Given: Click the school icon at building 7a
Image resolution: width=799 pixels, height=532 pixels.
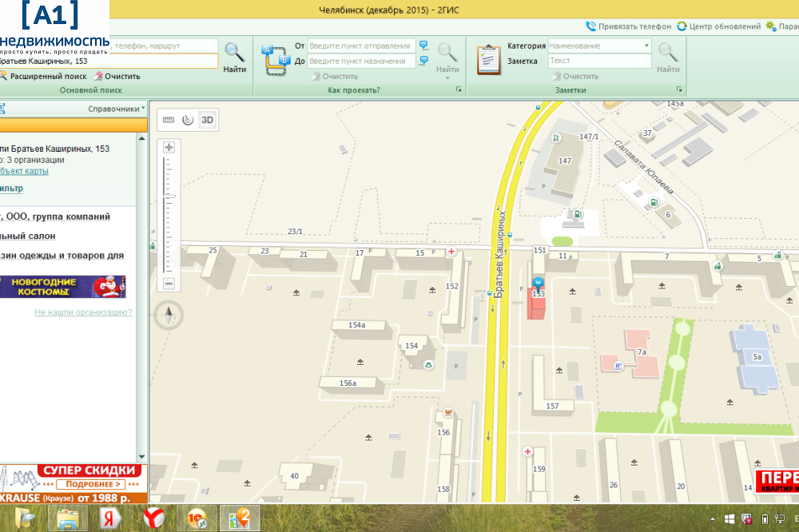Looking at the screenshot, I should click(x=618, y=366).
